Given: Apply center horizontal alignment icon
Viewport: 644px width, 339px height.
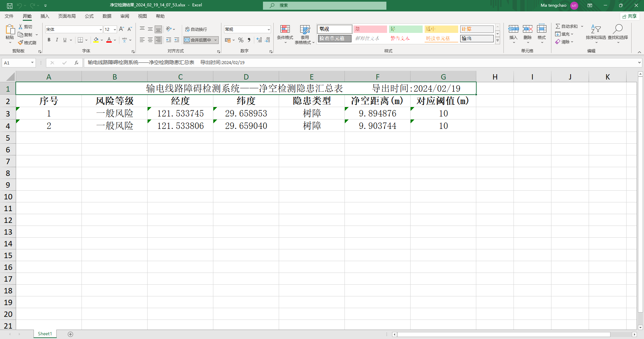Looking at the screenshot, I should (150, 40).
